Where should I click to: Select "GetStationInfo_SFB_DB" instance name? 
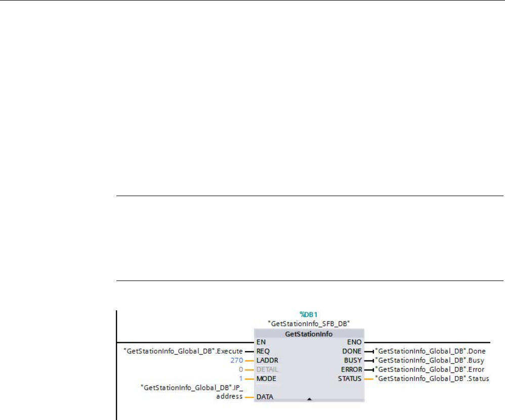[309, 323]
